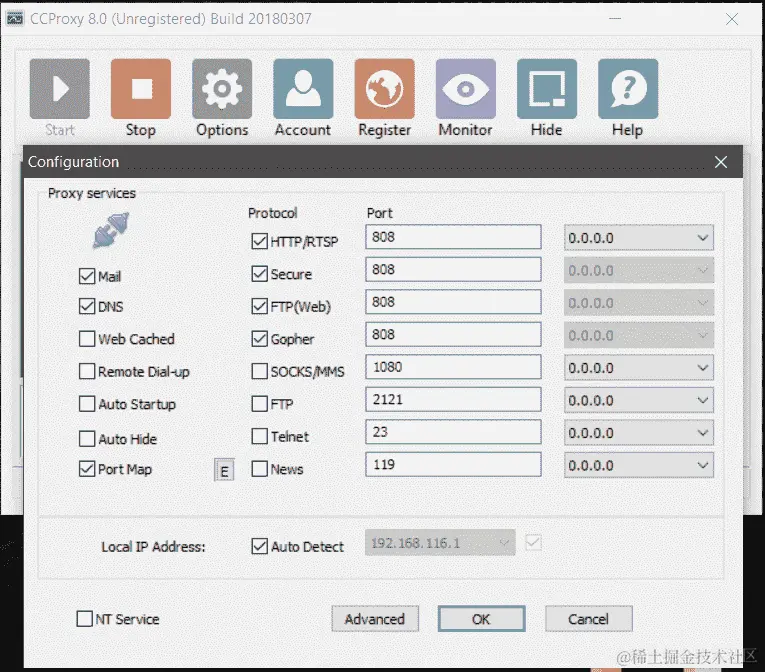Uncheck the Mail checkbox
This screenshot has height=672, width=765.
tap(87, 276)
